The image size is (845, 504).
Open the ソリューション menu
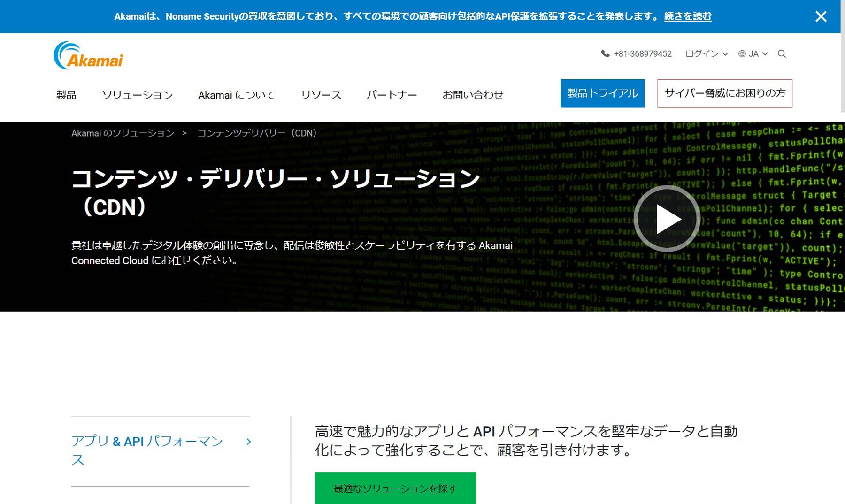138,95
